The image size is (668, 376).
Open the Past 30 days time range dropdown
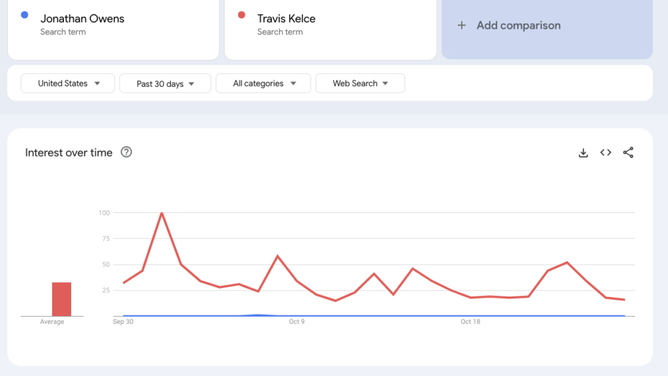(165, 83)
